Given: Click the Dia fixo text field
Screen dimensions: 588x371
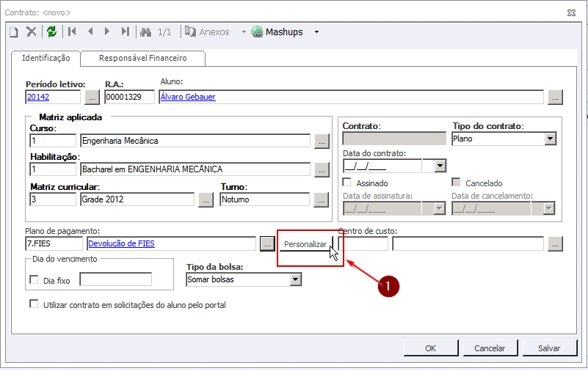Looking at the screenshot, I should [115, 279].
